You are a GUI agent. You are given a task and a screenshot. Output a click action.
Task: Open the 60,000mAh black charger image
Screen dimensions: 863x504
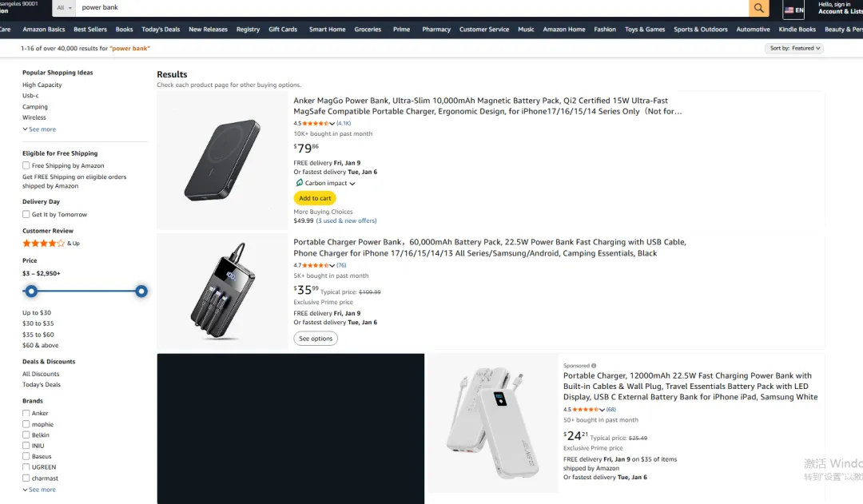click(x=222, y=292)
